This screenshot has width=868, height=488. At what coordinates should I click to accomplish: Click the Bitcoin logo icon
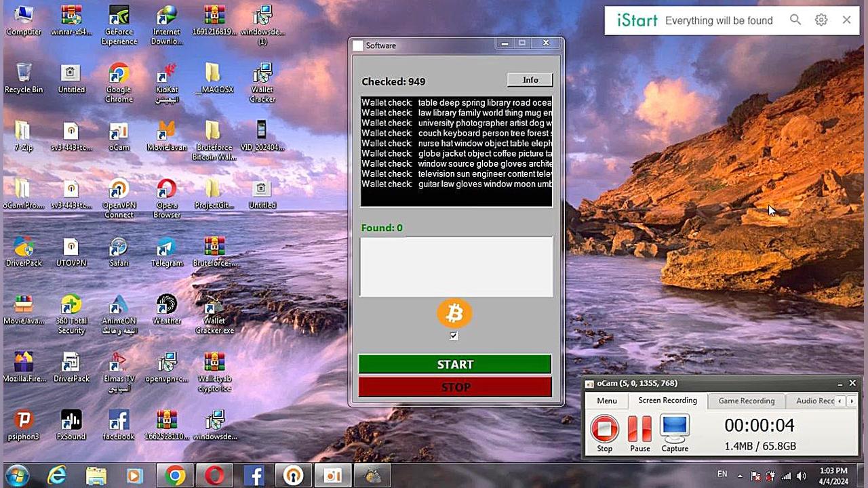coord(454,314)
